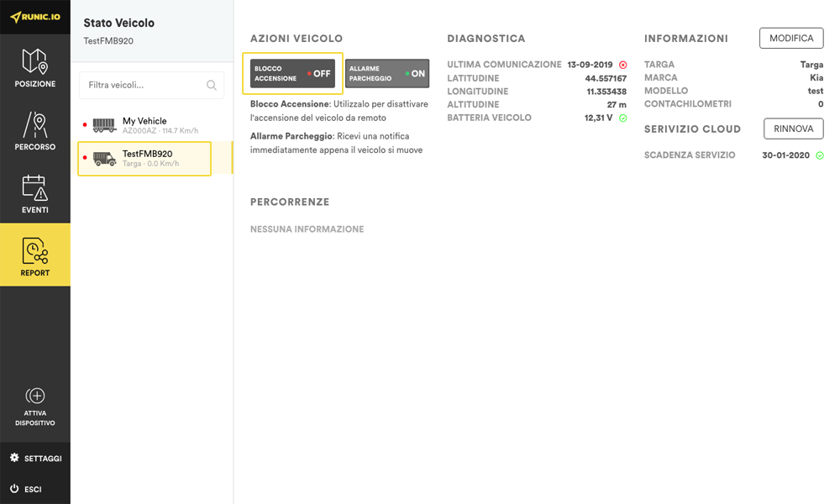The image size is (840, 504).
Task: Click green check beside battery voltage
Action: (622, 118)
